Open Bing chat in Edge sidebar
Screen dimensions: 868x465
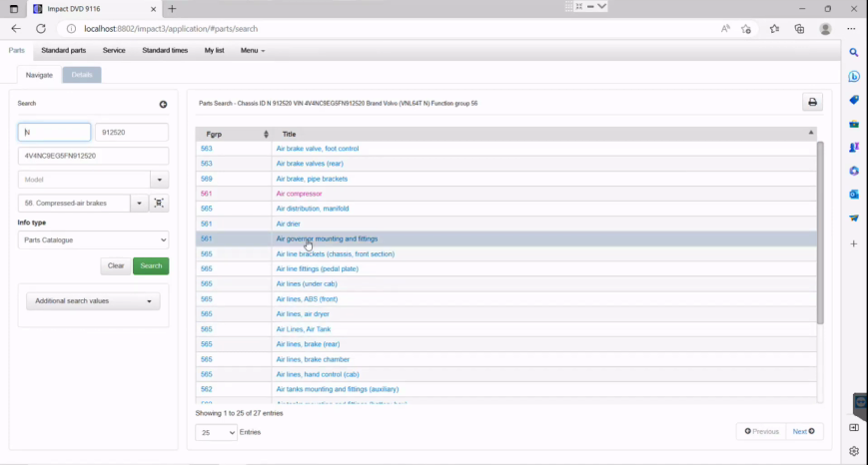854,76
